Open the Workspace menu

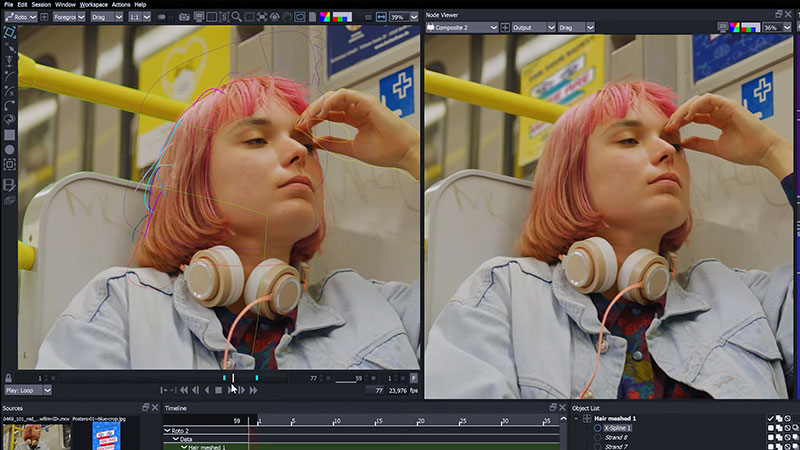[94, 5]
